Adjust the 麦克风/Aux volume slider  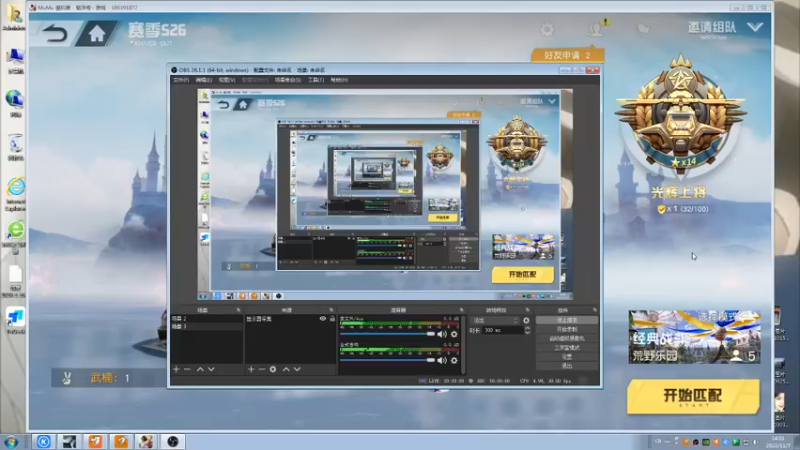(387, 334)
